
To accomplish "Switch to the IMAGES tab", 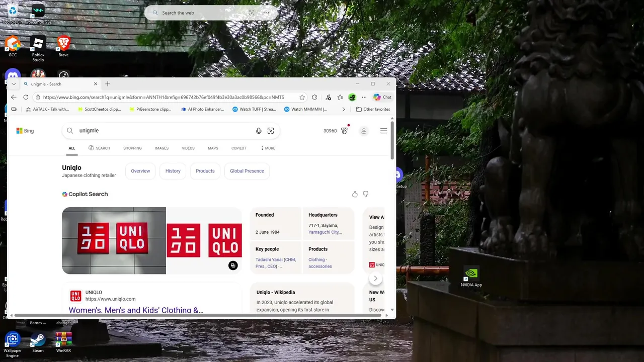I will click(162, 148).
